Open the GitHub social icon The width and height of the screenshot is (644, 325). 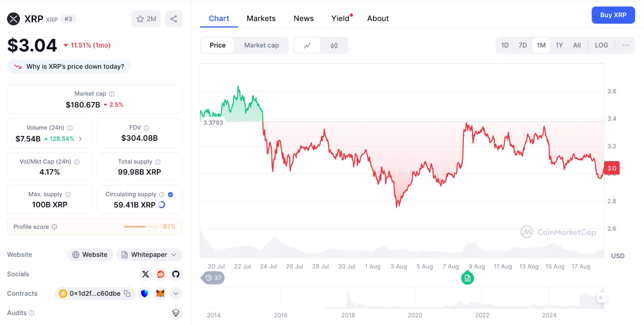[x=176, y=274]
